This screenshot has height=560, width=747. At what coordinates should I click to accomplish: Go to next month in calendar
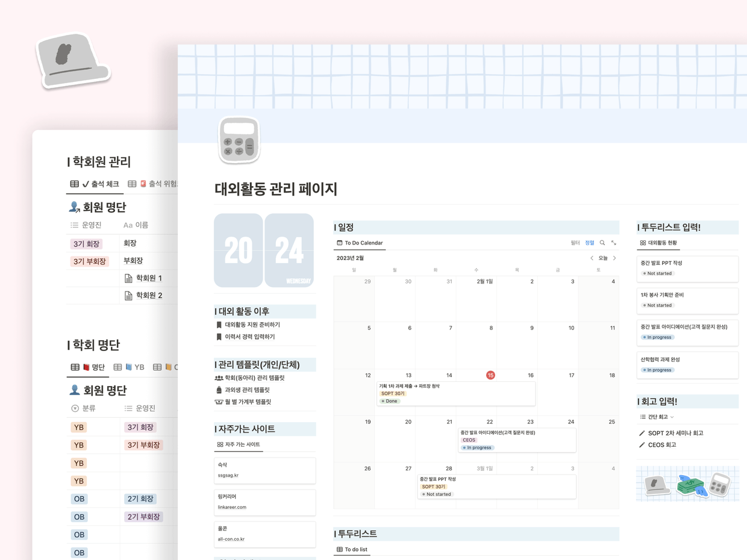point(614,258)
